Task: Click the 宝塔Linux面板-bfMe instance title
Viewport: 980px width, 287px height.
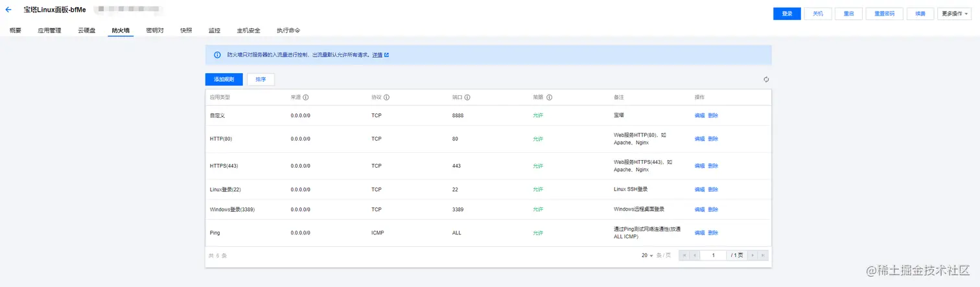Action: 54,10
